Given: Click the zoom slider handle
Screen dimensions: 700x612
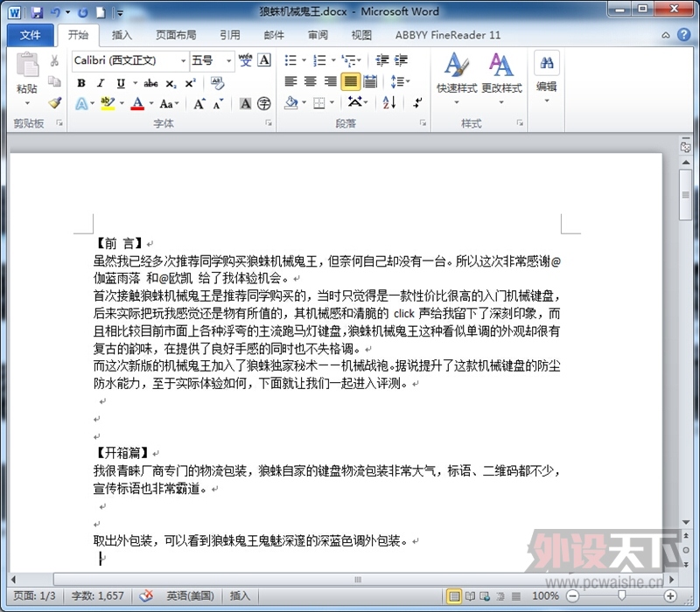Looking at the screenshot, I should 621,595.
